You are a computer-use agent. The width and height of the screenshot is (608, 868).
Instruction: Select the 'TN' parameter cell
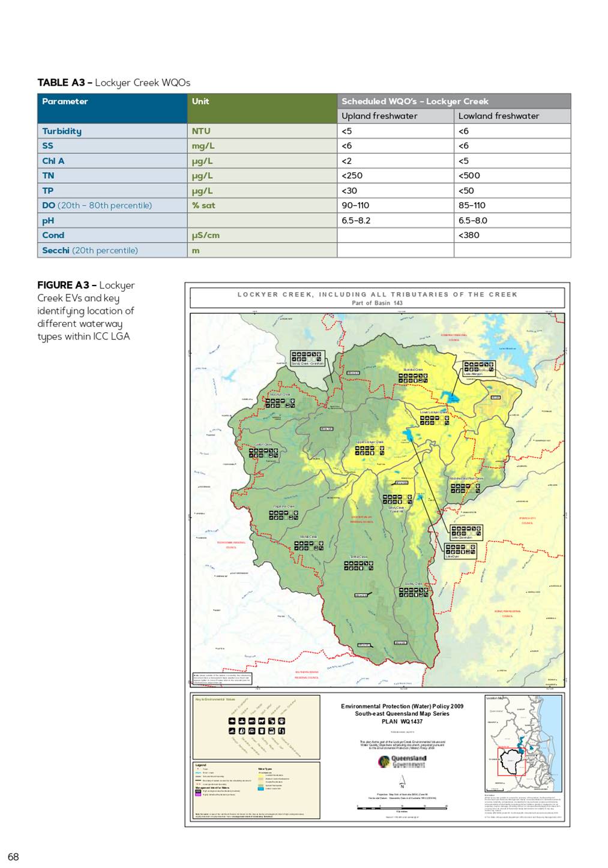[x=112, y=175]
